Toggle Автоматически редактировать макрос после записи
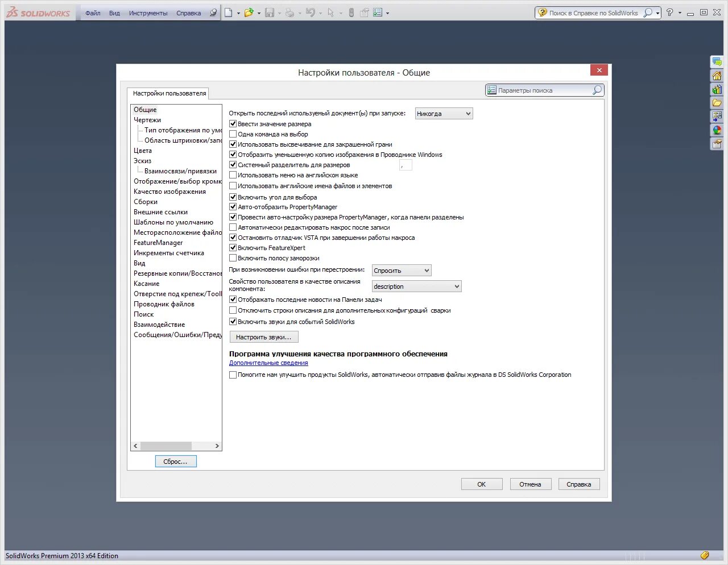Image resolution: width=728 pixels, height=565 pixels. [233, 227]
